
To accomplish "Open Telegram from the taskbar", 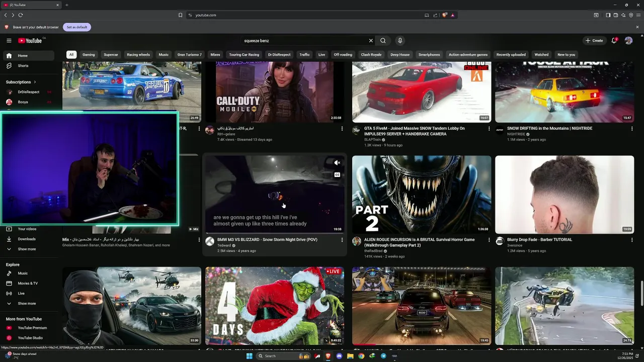I will tap(383, 356).
